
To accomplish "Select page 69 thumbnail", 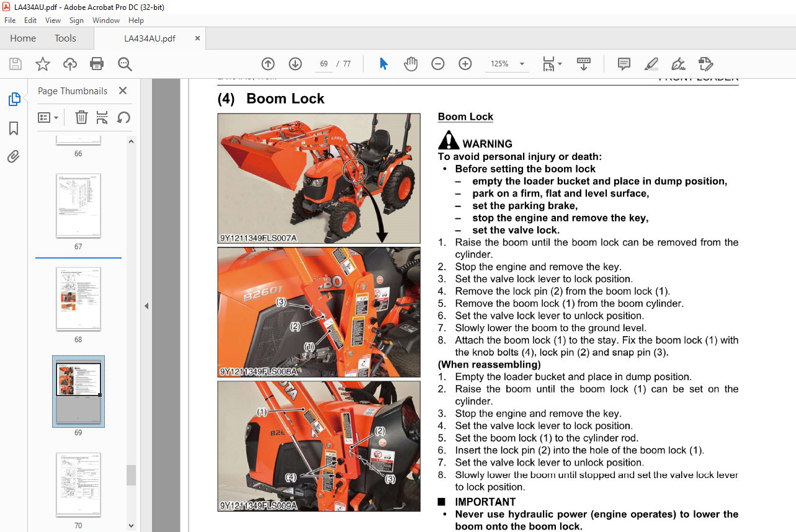I will [x=78, y=392].
